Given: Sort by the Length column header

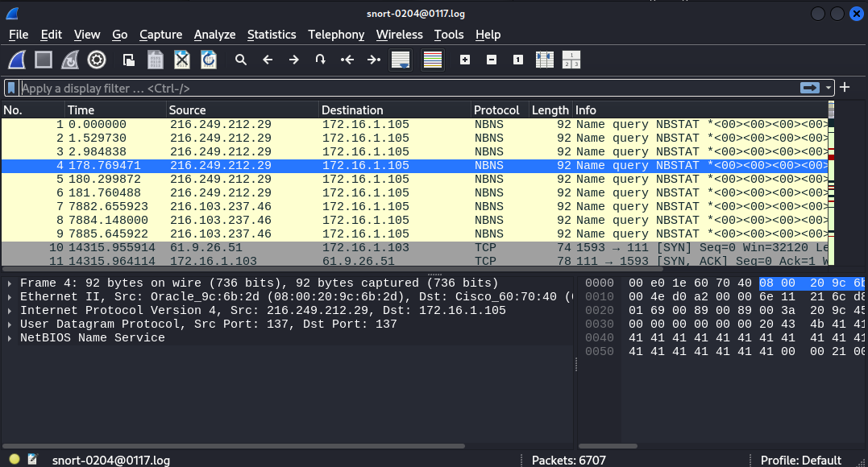Looking at the screenshot, I should 550,110.
